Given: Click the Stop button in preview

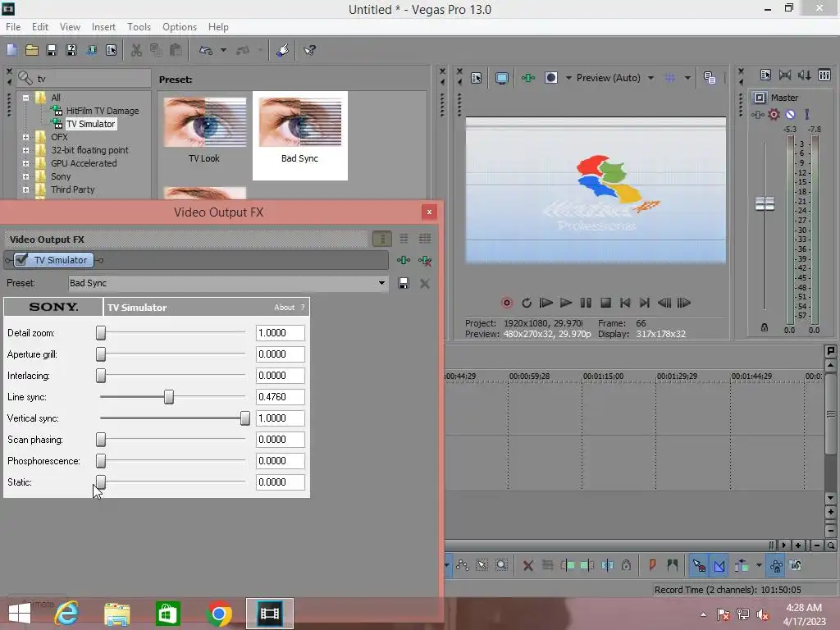Looking at the screenshot, I should coord(605,303).
